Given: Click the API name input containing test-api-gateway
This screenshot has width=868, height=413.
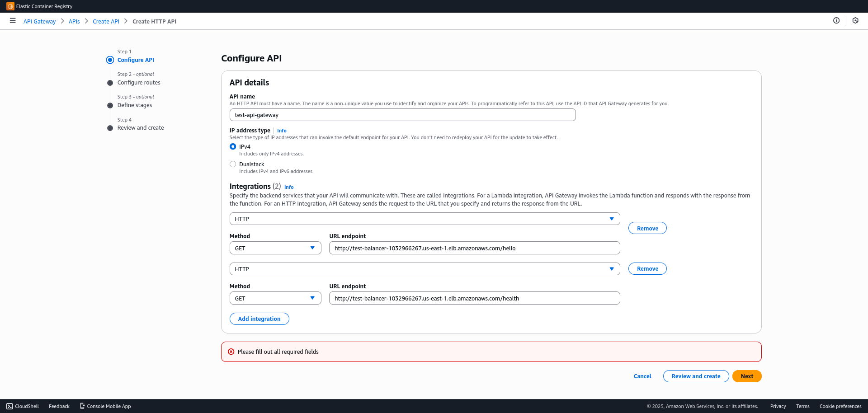Looking at the screenshot, I should tap(402, 115).
